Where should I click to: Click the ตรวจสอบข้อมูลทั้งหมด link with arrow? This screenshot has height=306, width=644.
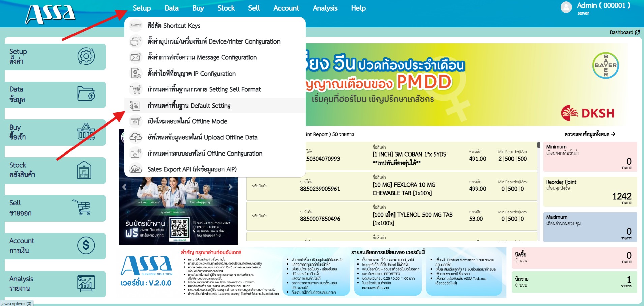pos(590,134)
